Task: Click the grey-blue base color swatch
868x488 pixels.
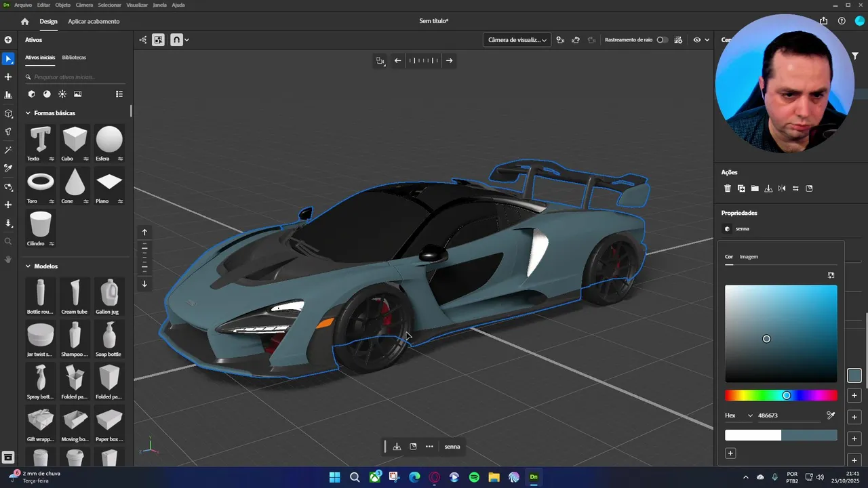Action: [854, 375]
